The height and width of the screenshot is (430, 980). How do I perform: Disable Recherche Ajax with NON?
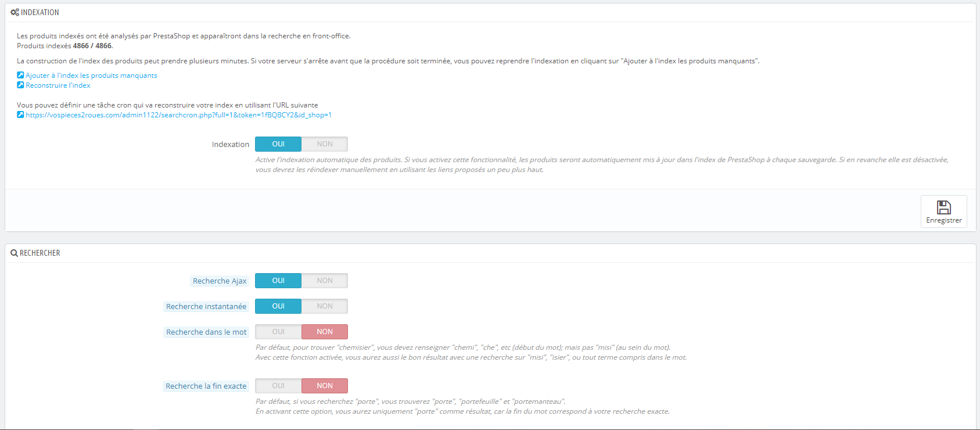325,281
